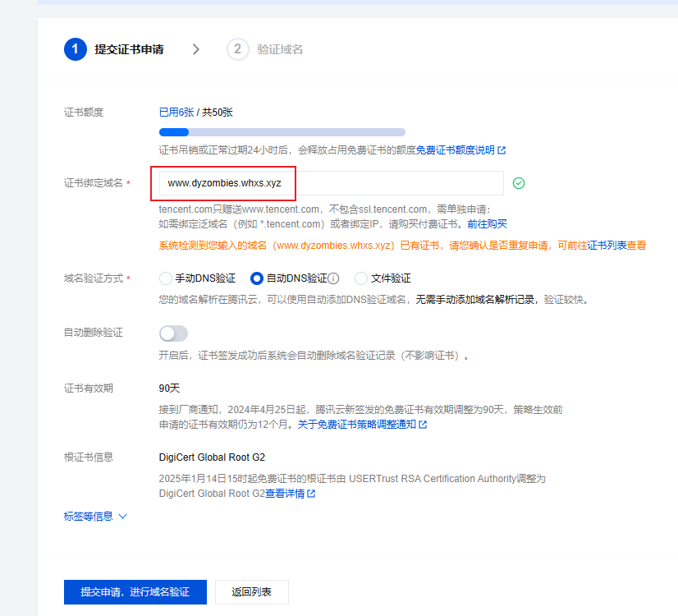Click the 自动删除验证 label
678x616 pixels.
tap(94, 333)
